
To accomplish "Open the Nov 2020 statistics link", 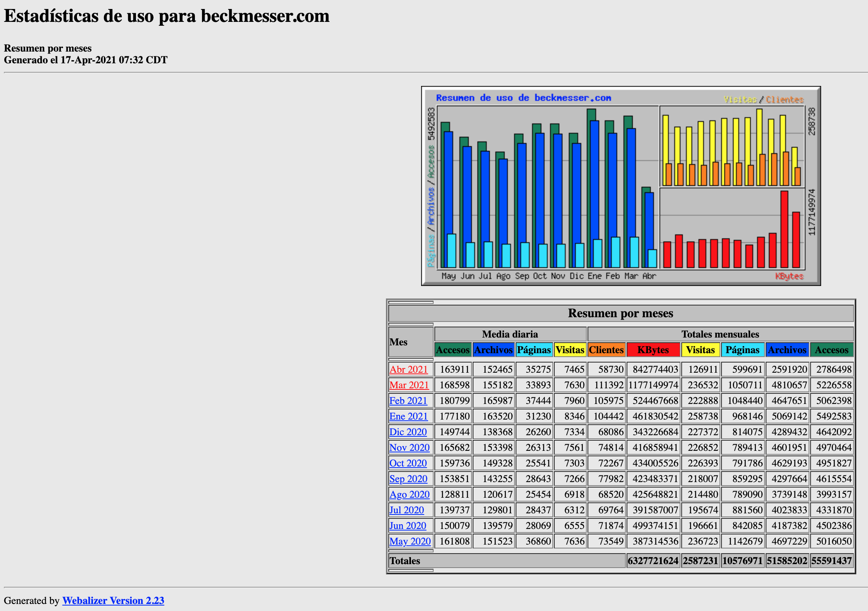I will pos(409,447).
